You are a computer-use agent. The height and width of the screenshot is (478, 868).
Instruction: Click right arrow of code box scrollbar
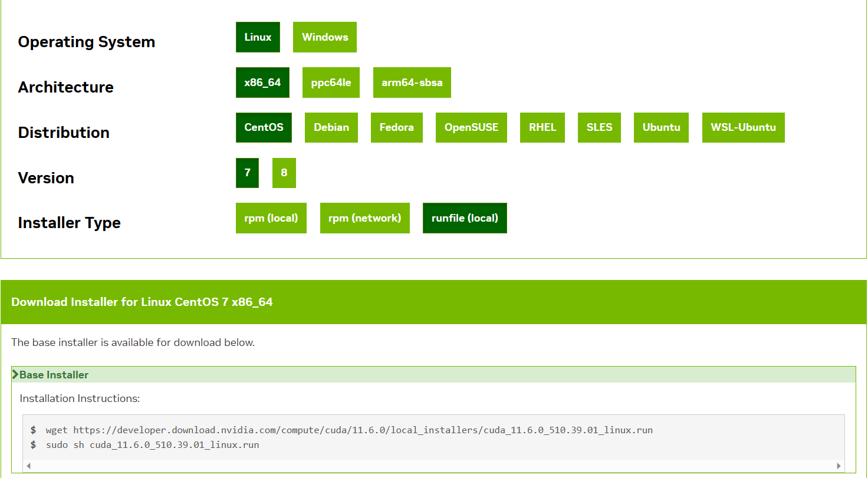(840, 466)
